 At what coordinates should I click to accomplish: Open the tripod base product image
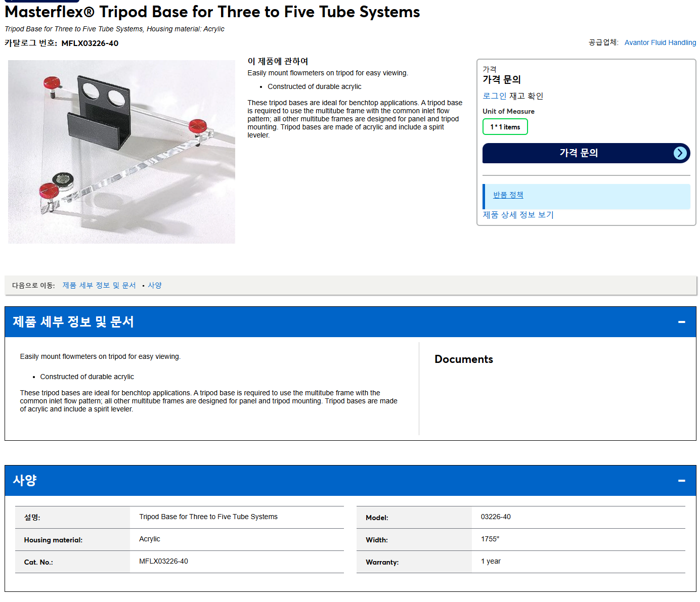(x=121, y=152)
